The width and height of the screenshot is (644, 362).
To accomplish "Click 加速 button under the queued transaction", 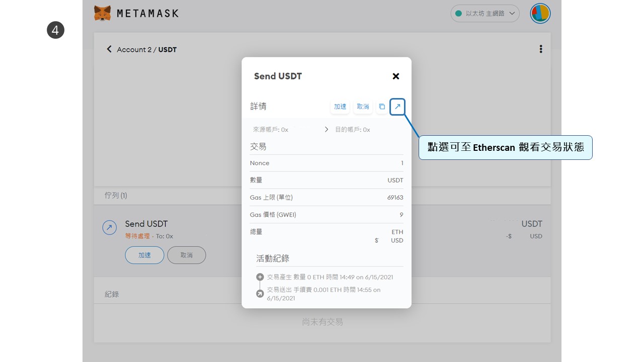I will coord(144,255).
